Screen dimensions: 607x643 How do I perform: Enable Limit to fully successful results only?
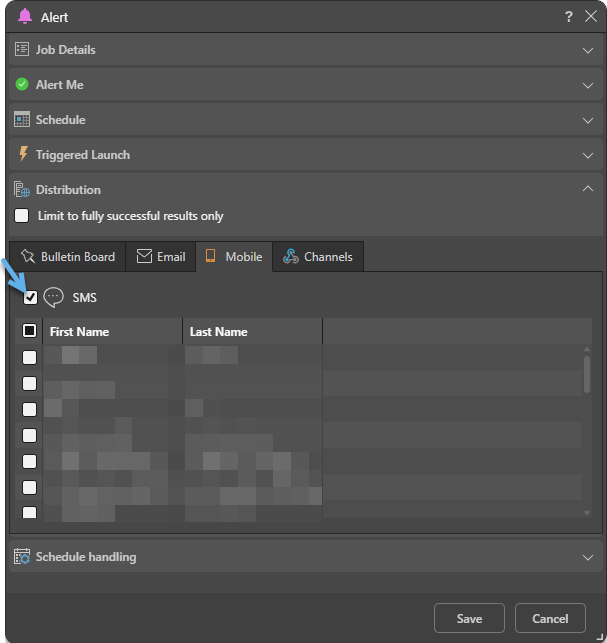(22, 216)
